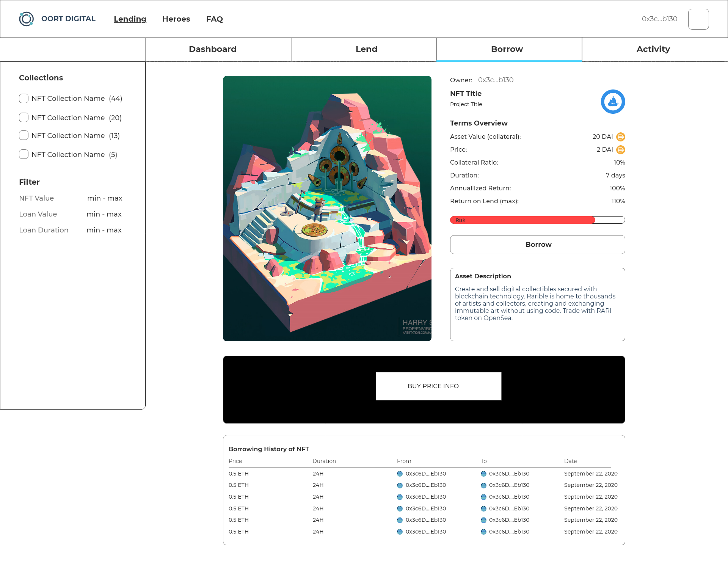Open the FAQ nav item
Image resolution: width=728 pixels, height=576 pixels.
click(x=215, y=19)
